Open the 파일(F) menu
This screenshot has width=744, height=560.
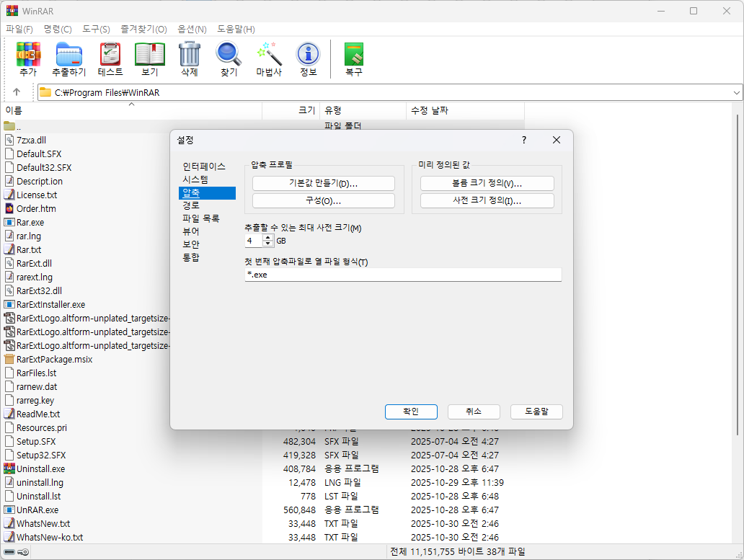point(19,30)
